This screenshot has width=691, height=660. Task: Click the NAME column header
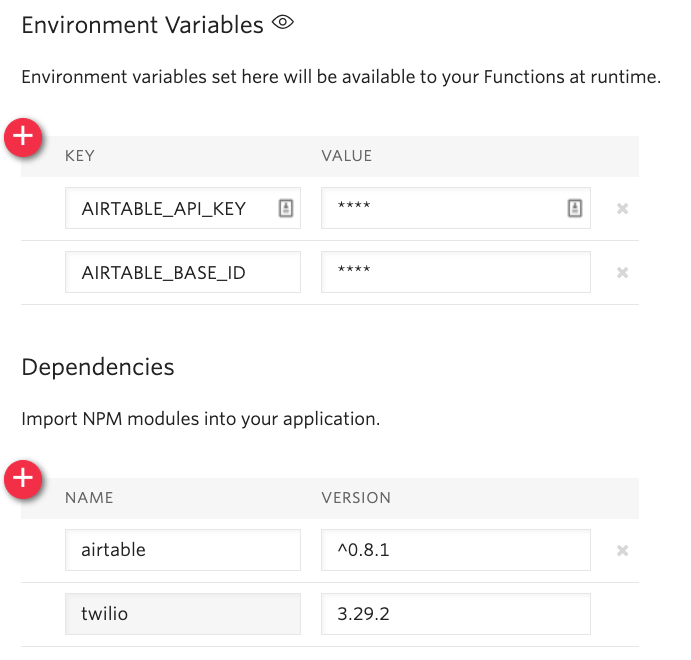coord(89,498)
